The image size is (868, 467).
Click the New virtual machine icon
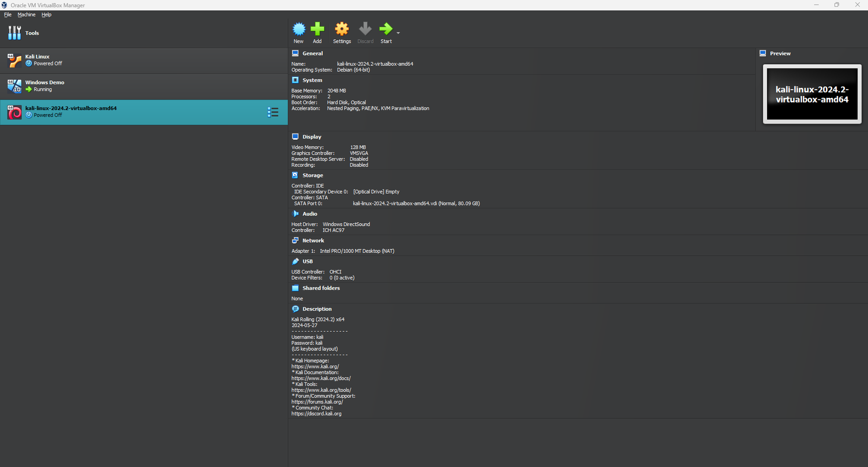tap(299, 29)
